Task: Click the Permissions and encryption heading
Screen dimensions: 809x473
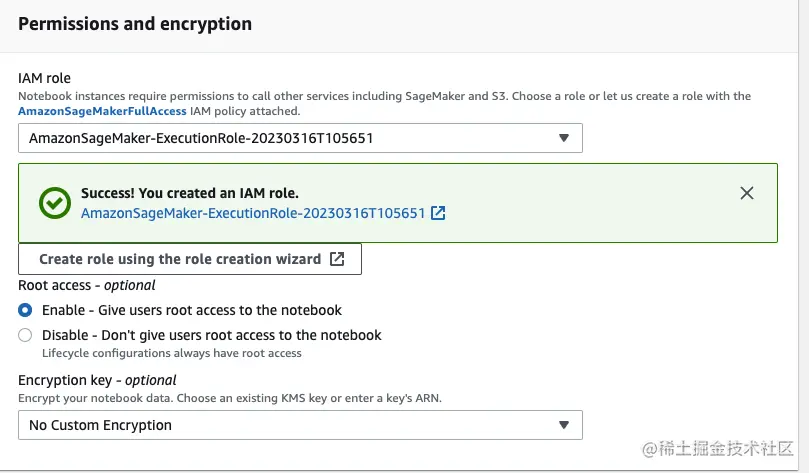Action: 135,24
